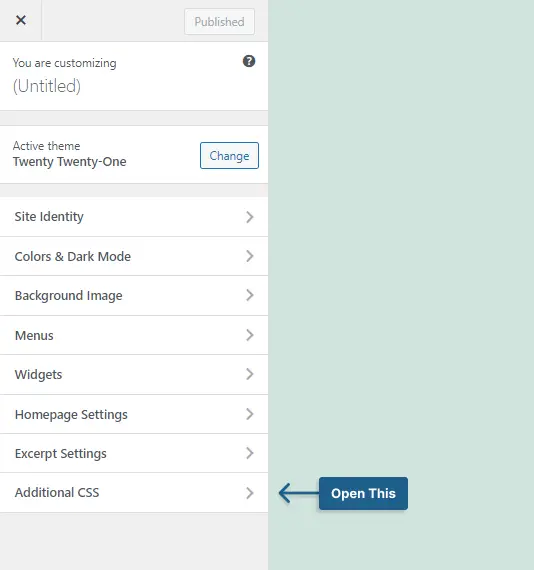Click the chevron icon beside Menus

coord(249,335)
